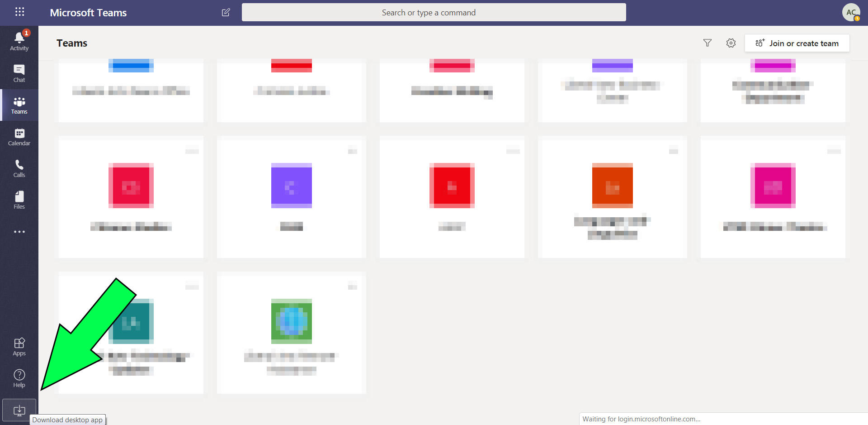Viewport: 868px width, 425px height.
Task: Click the Teams page heading
Action: (x=72, y=43)
